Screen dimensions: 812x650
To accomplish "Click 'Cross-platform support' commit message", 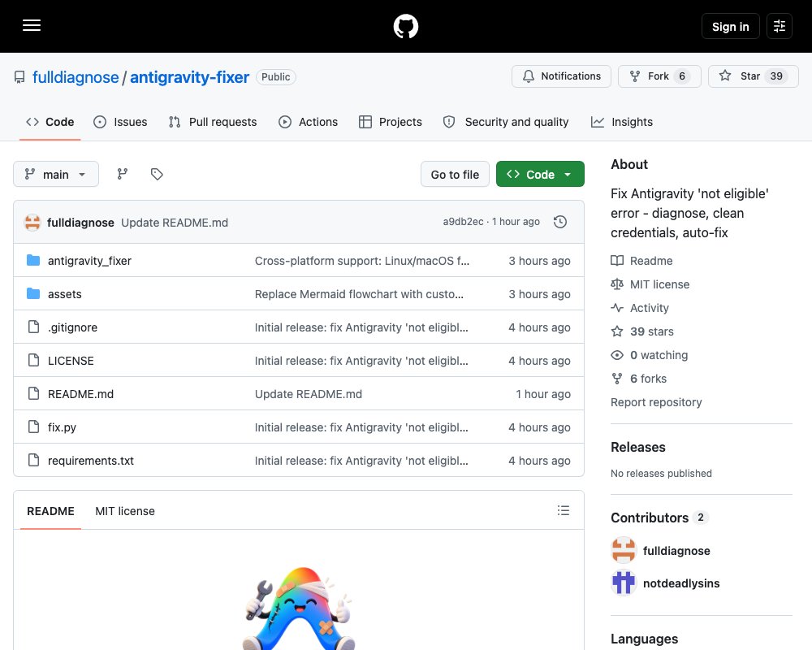I will (x=362, y=261).
